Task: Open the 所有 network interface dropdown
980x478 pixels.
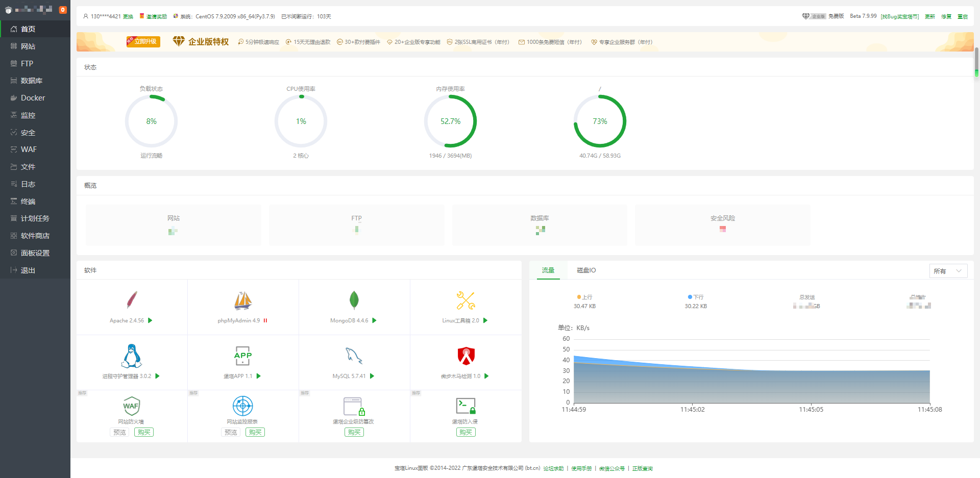Action: pyautogui.click(x=948, y=271)
